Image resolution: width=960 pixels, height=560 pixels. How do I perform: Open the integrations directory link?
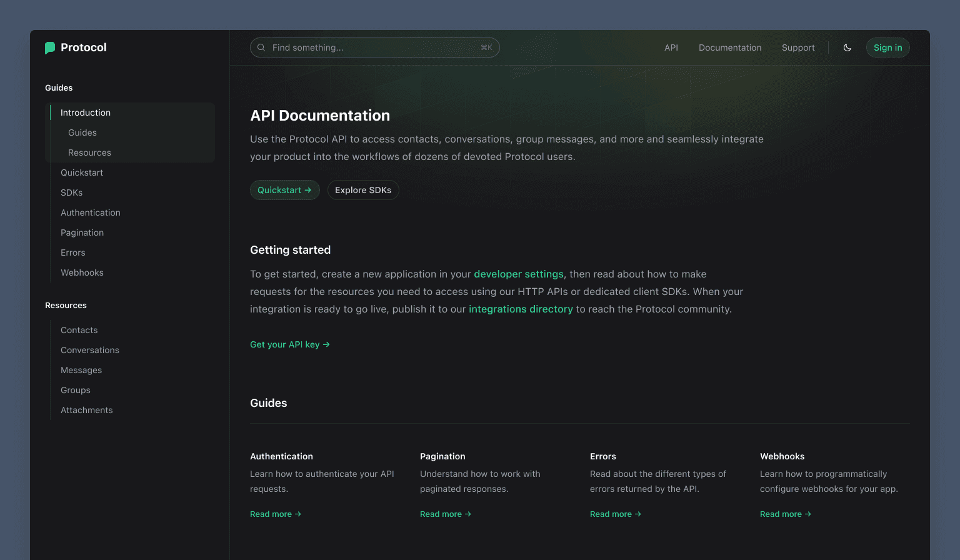(521, 309)
